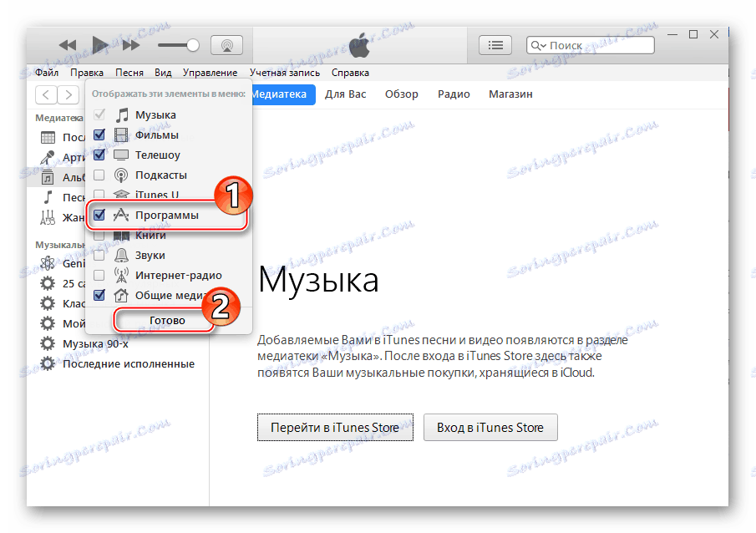Open Artists microphone icon in sidebar
The height and width of the screenshot is (533, 756).
point(48,157)
